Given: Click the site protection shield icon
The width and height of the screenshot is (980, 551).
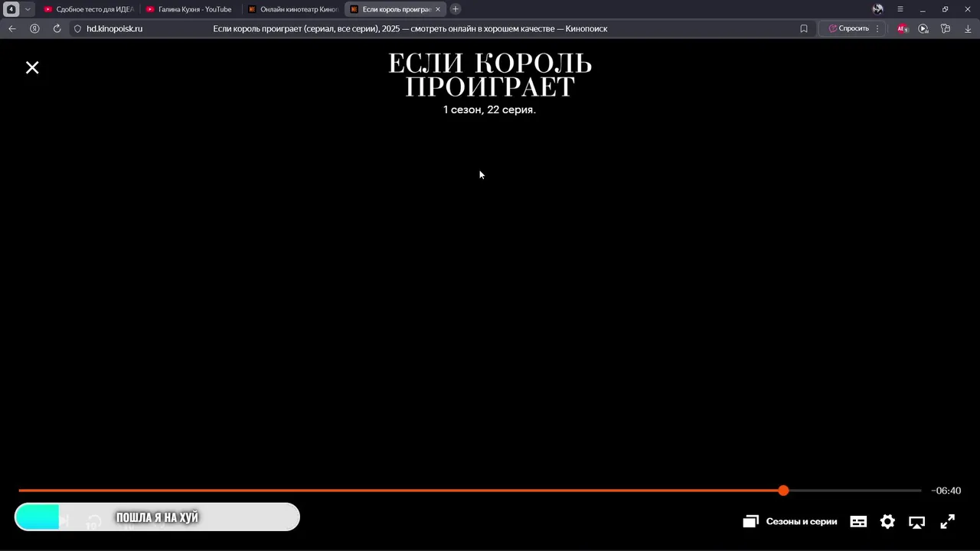Looking at the screenshot, I should click(77, 28).
